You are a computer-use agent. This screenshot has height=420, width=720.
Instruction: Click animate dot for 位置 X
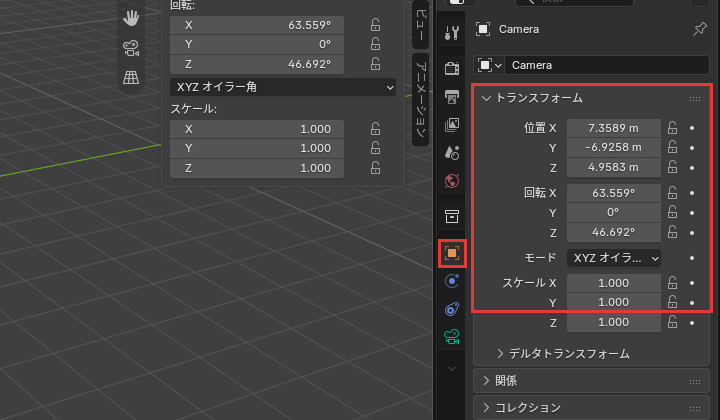click(692, 129)
